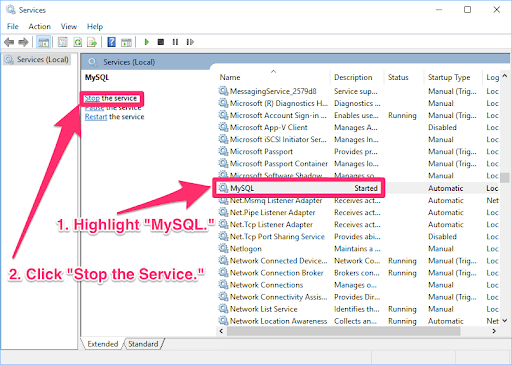Click the gear icon beside MySQL

tap(223, 188)
